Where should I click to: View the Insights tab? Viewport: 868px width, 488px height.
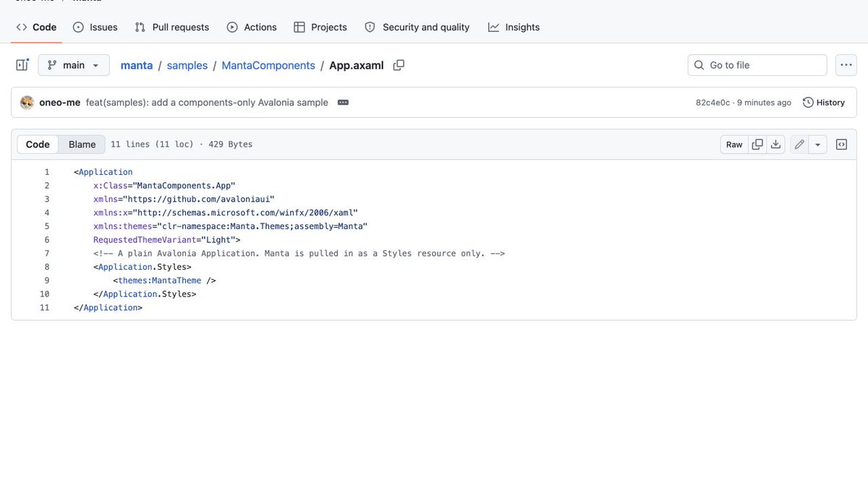tap(514, 27)
